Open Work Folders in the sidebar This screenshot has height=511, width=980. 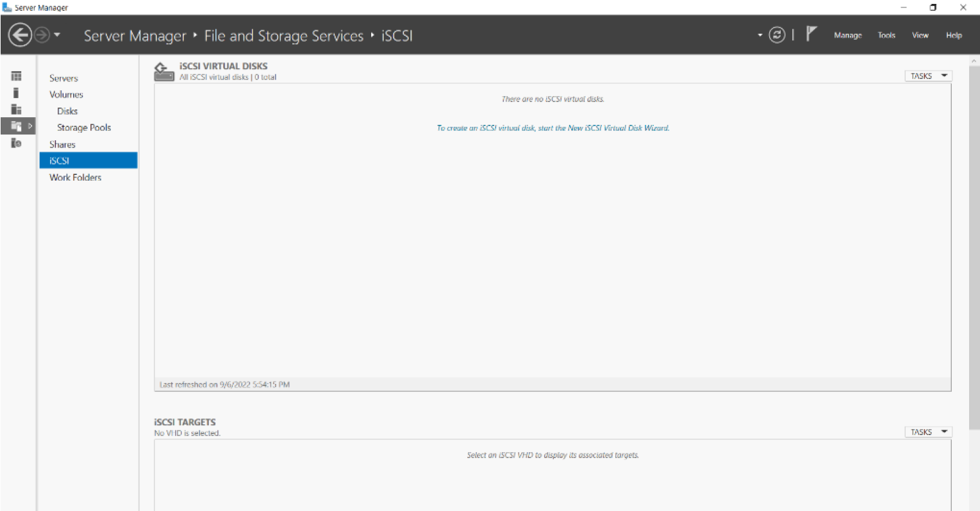pyautogui.click(x=75, y=177)
